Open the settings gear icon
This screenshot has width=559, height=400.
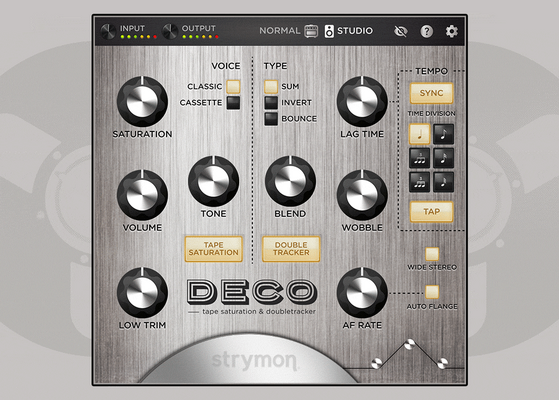[451, 31]
